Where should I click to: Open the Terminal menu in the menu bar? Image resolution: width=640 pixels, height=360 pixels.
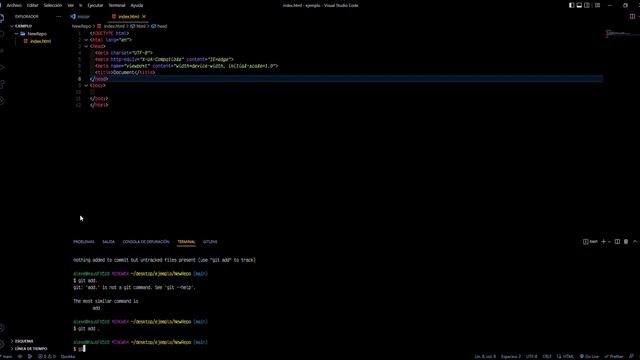pyautogui.click(x=117, y=5)
